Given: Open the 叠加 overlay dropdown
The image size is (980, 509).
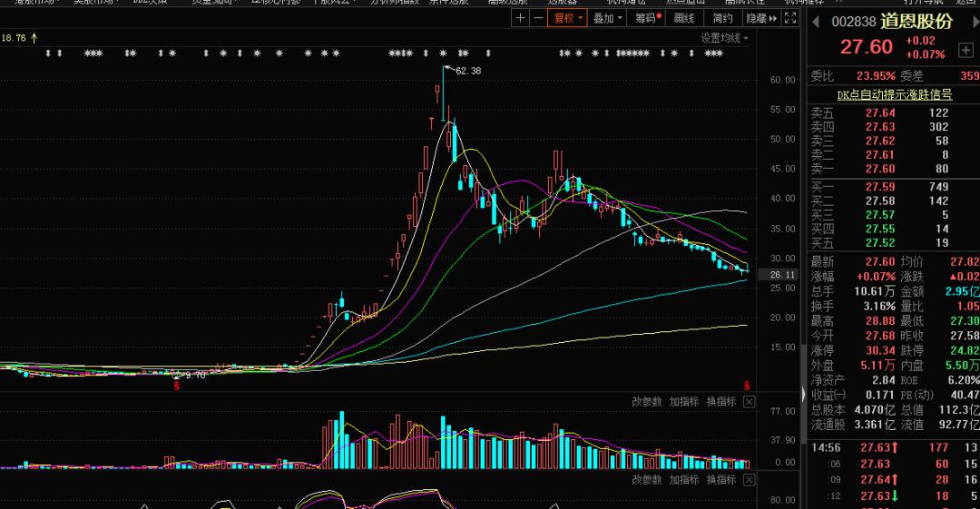Looking at the screenshot, I should coord(607,17).
